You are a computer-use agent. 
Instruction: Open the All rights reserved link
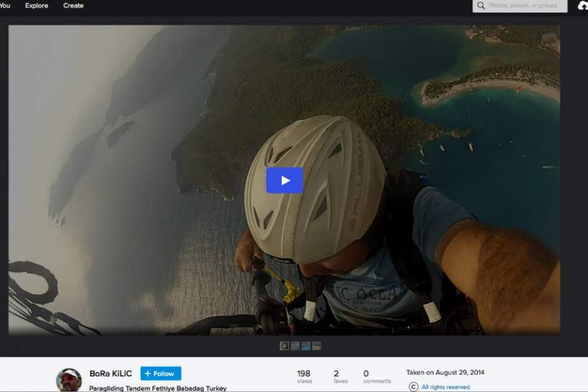(445, 387)
